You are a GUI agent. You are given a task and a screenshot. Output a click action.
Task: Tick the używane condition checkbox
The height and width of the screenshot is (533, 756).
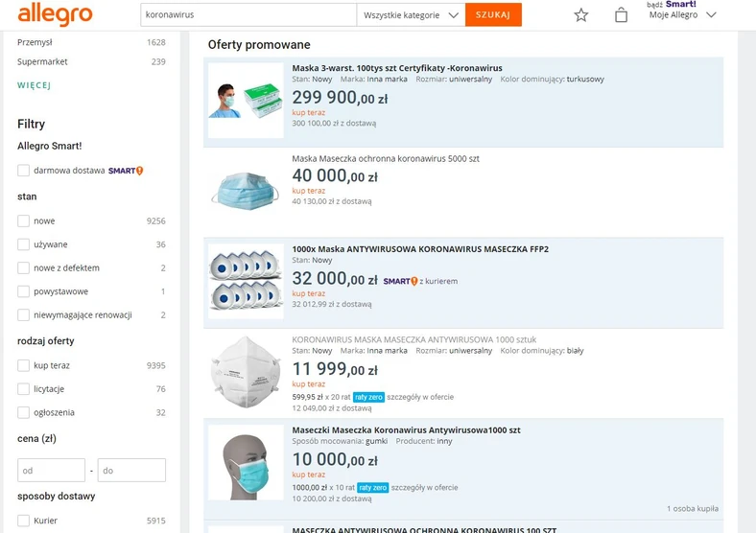24,244
